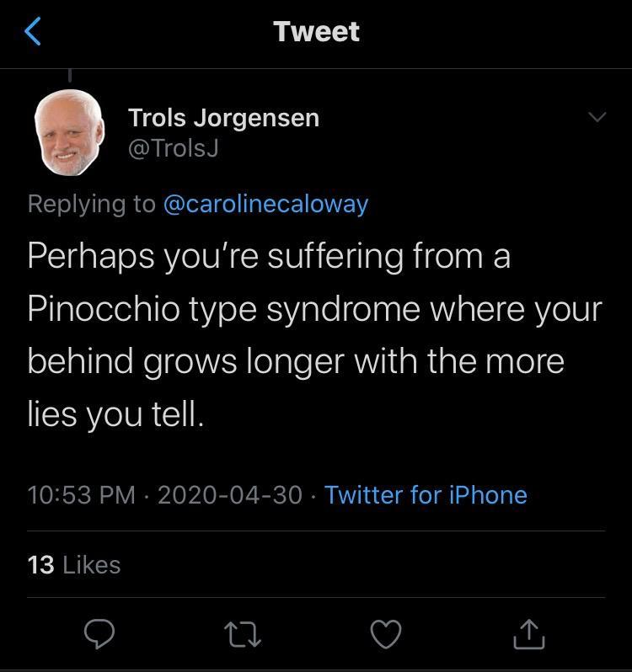The image size is (632, 672).
Task: Tap the "Replying to" label
Action: 91,204
